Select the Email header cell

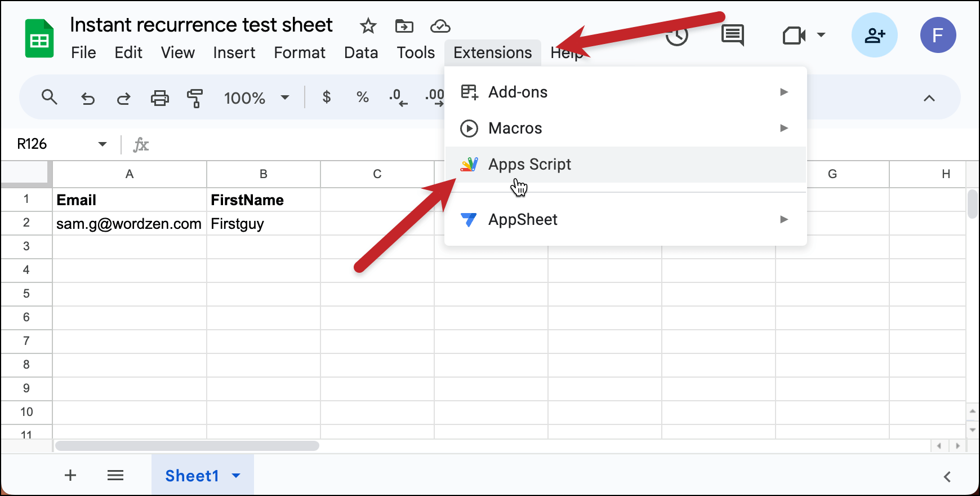click(x=130, y=200)
